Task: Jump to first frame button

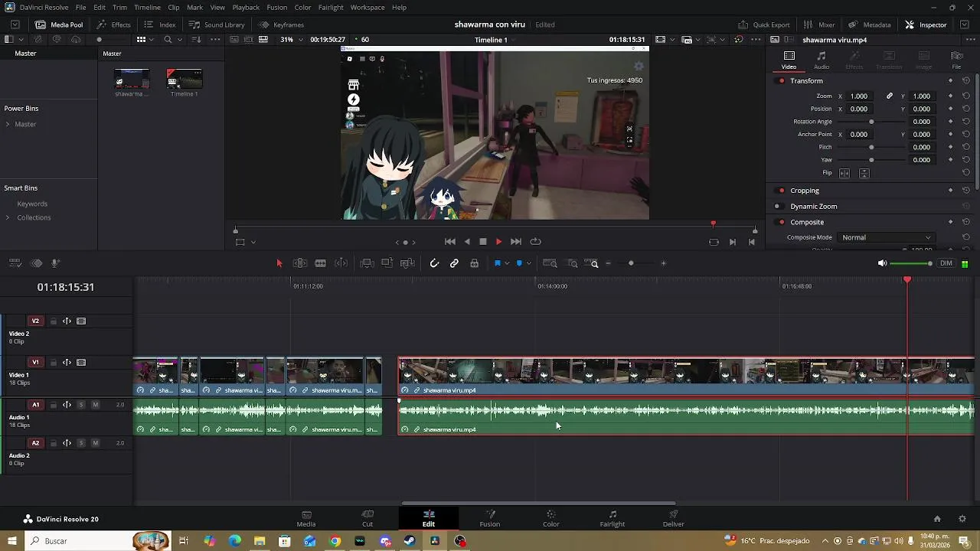Action: coord(450,242)
